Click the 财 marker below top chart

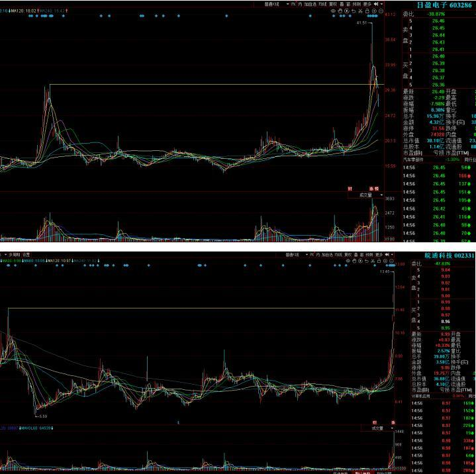pos(350,189)
